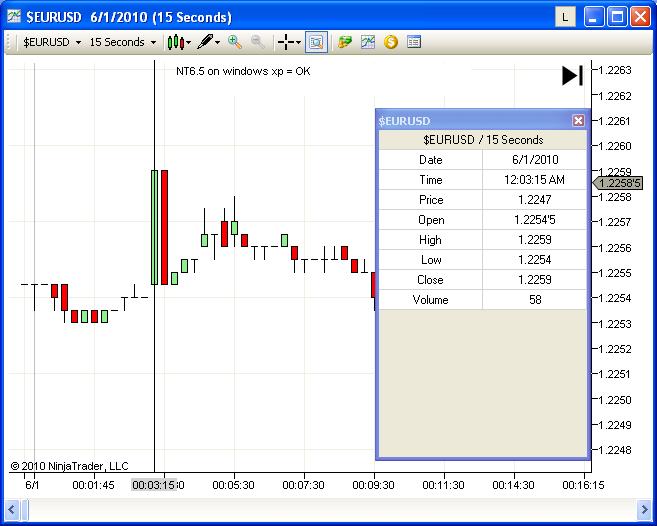657x526 pixels.
Task: Select the crosshair cursor tool
Action: coord(286,42)
